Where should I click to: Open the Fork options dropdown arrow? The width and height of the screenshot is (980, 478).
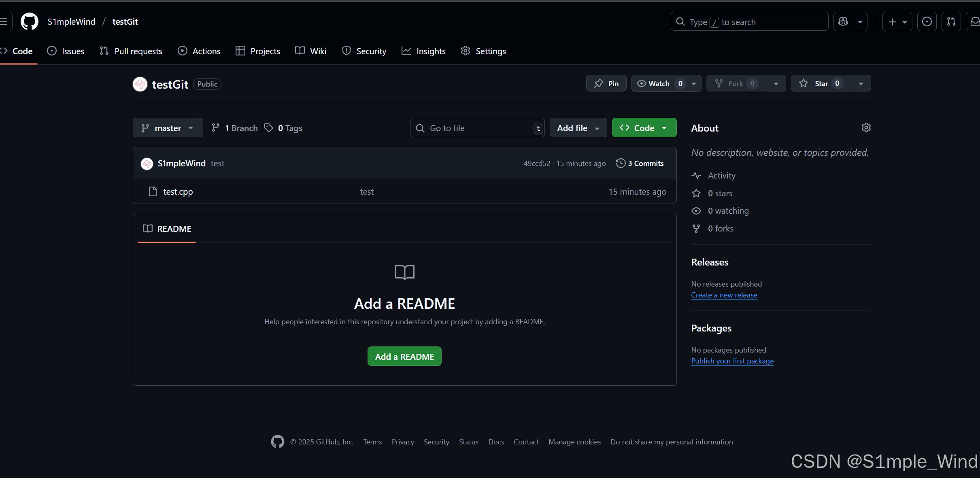(776, 83)
